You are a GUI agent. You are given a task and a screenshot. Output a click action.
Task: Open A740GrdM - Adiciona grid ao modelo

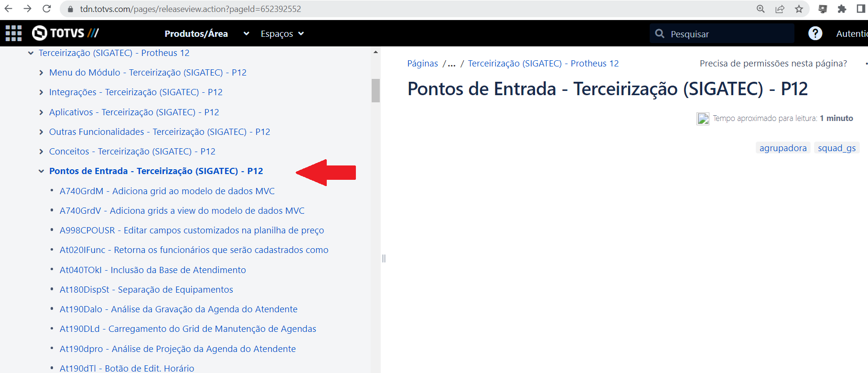[167, 191]
